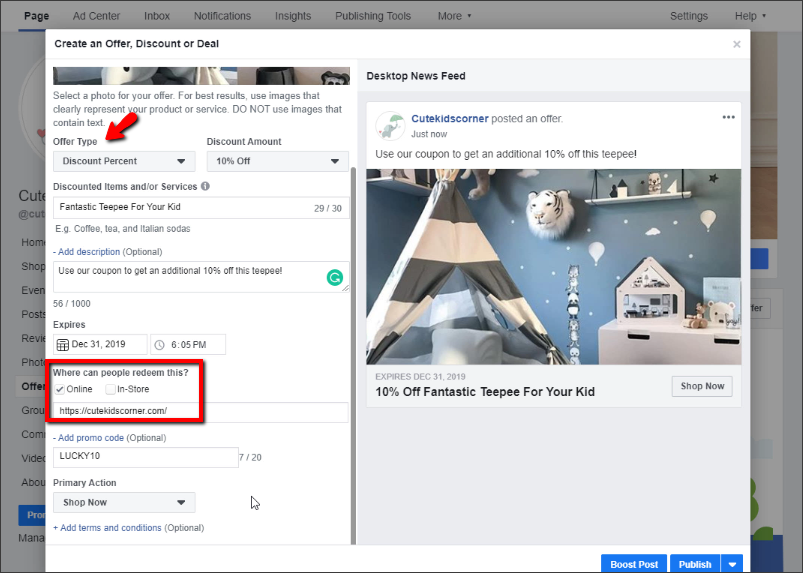Open Publishing Tools tab

click(x=373, y=16)
